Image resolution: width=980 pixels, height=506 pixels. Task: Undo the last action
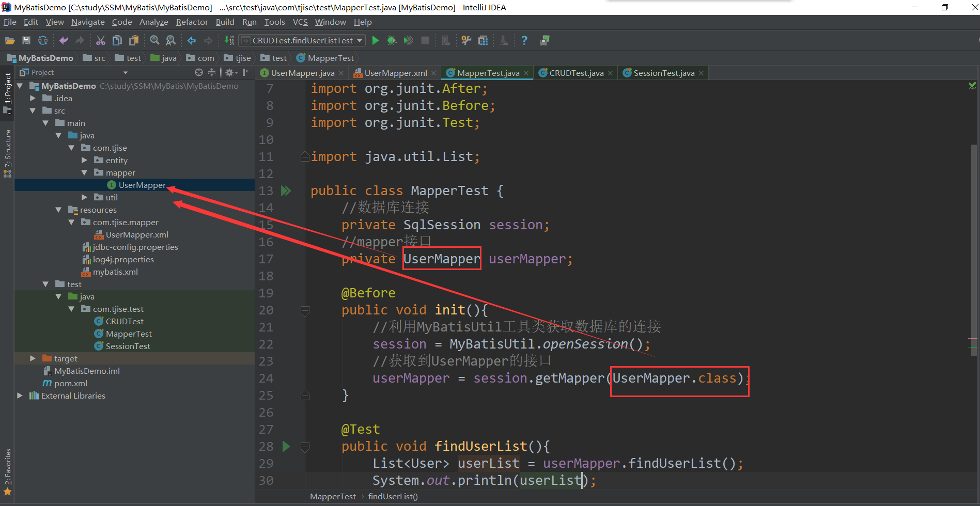[64, 40]
